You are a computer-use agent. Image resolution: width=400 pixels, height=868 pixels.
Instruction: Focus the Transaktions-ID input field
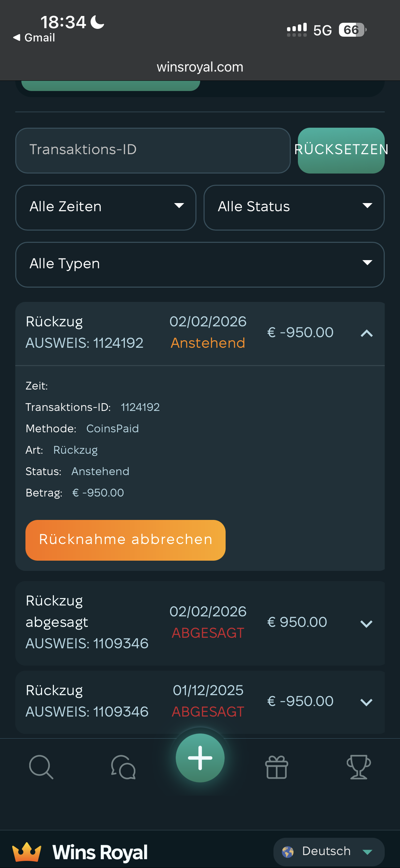tap(153, 150)
